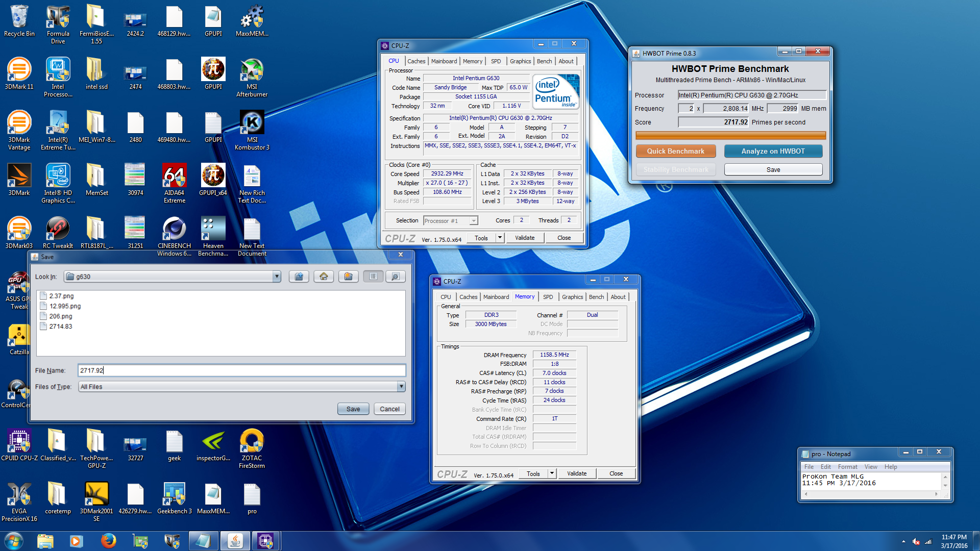This screenshot has height=551, width=980.
Task: Launch Intel Extreme Tuning icon
Action: 58,131
